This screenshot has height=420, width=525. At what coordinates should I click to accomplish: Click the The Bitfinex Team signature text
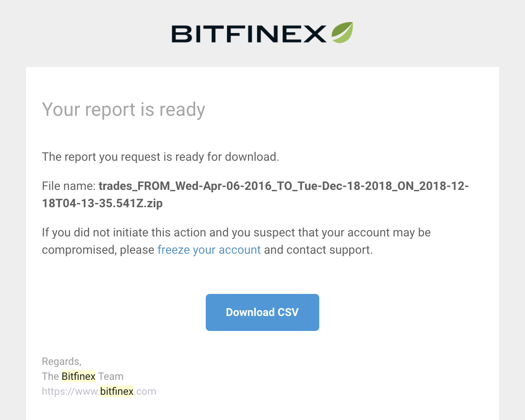[x=82, y=376]
